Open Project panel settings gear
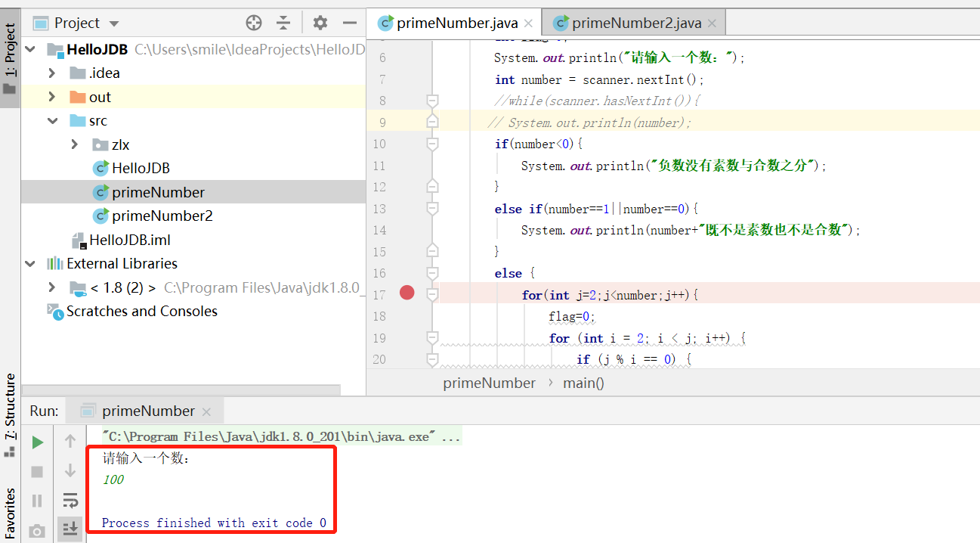The width and height of the screenshot is (980, 543). tap(320, 23)
